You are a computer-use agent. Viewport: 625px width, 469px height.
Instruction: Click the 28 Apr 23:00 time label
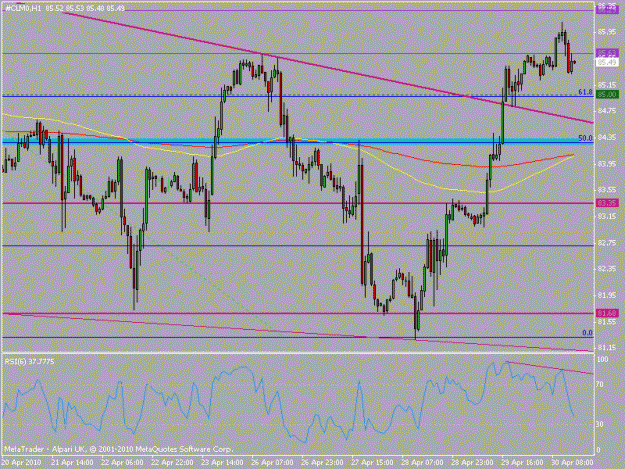472,462
